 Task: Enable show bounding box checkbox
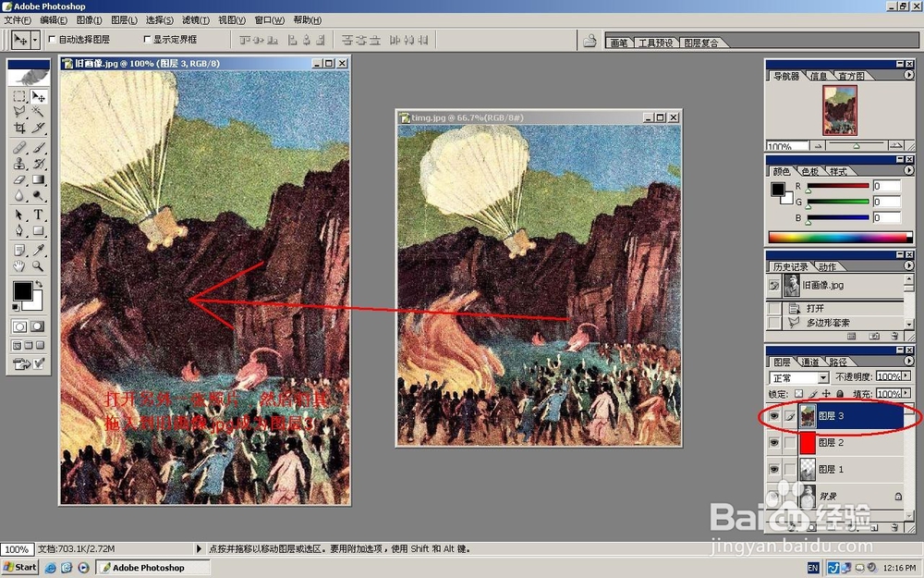[x=147, y=40]
